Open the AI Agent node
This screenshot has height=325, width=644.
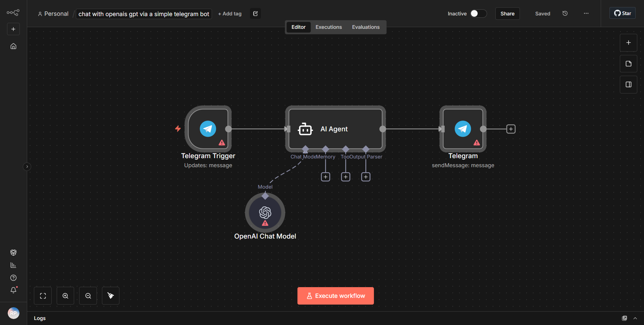coord(335,129)
